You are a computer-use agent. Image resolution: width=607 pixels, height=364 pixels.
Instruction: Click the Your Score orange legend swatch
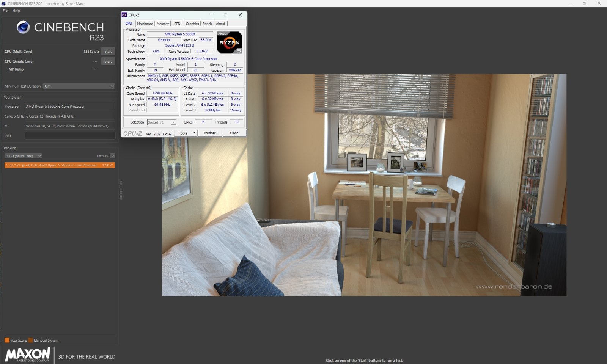(7, 340)
